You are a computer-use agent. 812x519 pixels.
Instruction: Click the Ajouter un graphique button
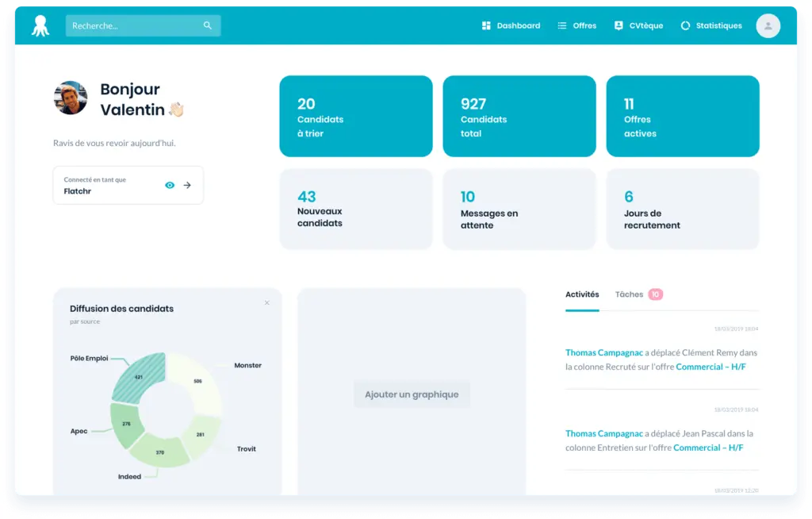point(412,394)
